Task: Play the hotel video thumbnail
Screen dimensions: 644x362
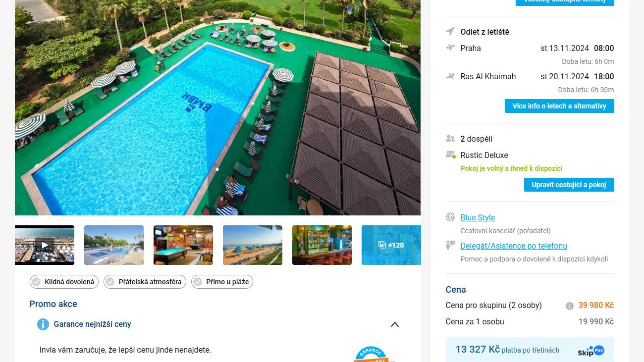Action: (45, 245)
